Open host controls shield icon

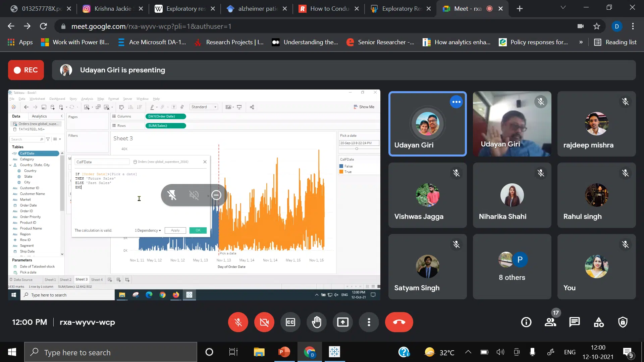tap(623, 322)
